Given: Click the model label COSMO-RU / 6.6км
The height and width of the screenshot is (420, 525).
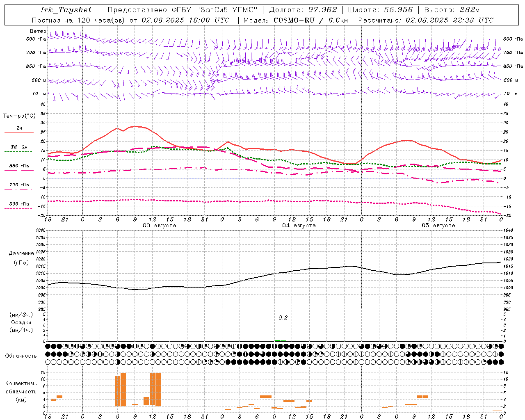Looking at the screenshot, I should click(x=310, y=20).
